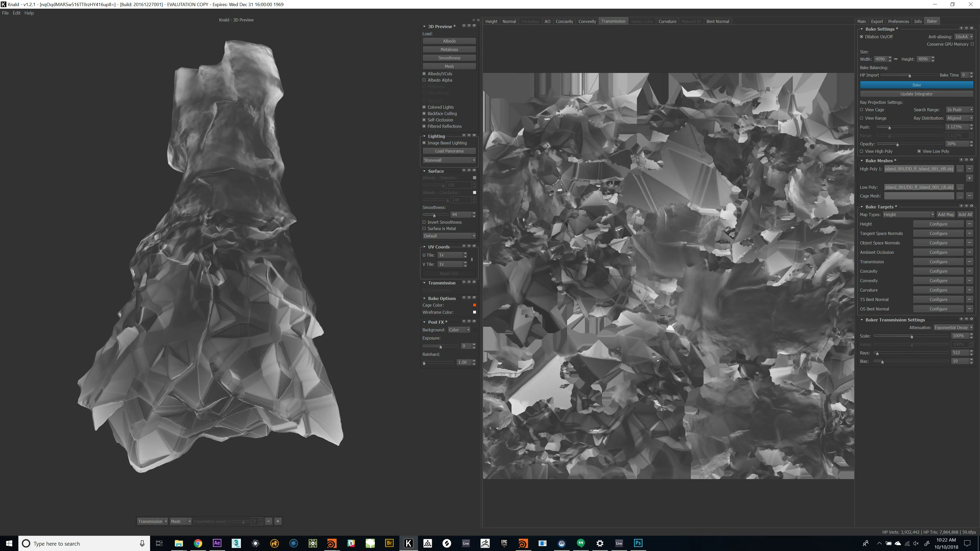
Task: Open Adobe After Effects from taskbar
Action: [217, 543]
